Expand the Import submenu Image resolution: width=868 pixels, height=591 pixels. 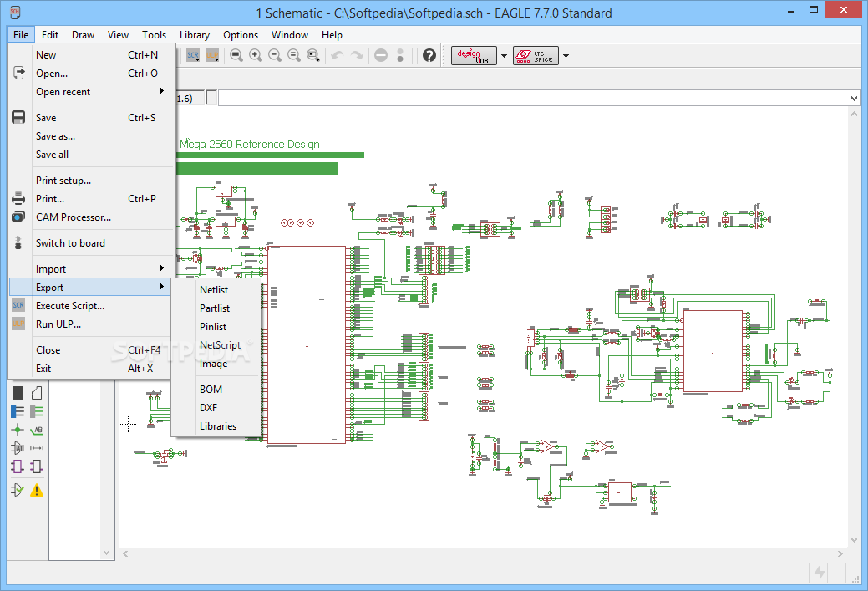pyautogui.click(x=161, y=268)
